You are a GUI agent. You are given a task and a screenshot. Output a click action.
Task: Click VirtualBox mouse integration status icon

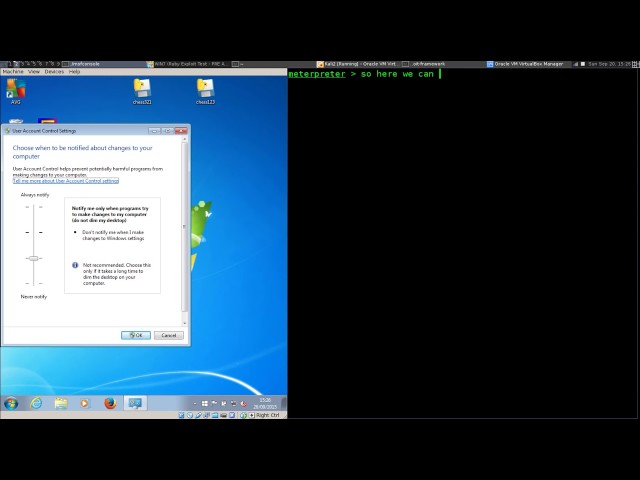tap(243, 415)
